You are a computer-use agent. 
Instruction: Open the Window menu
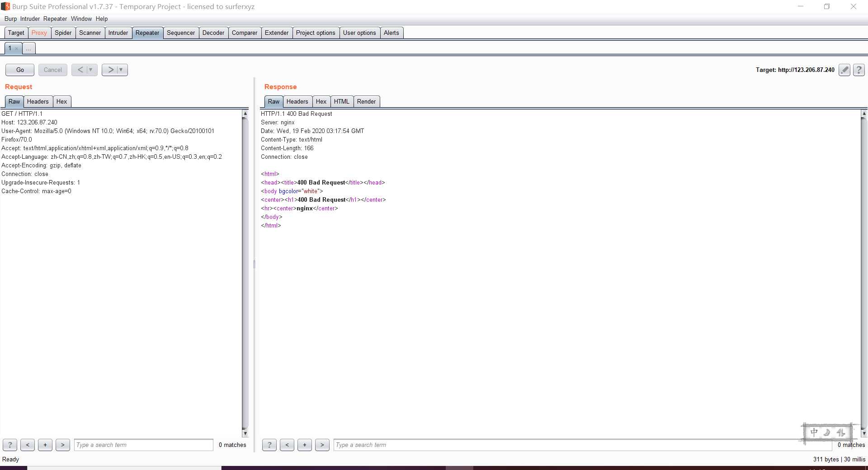click(81, 19)
